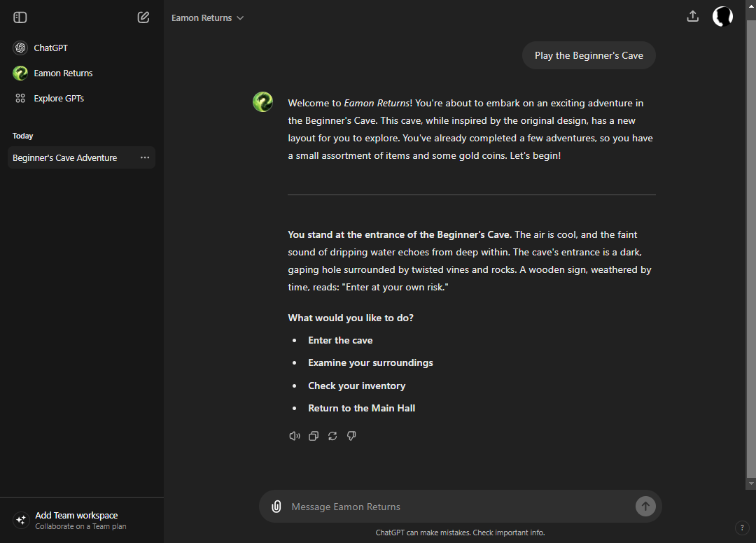Click the 'Check your inventory' option text
The width and height of the screenshot is (756, 543).
[357, 386]
